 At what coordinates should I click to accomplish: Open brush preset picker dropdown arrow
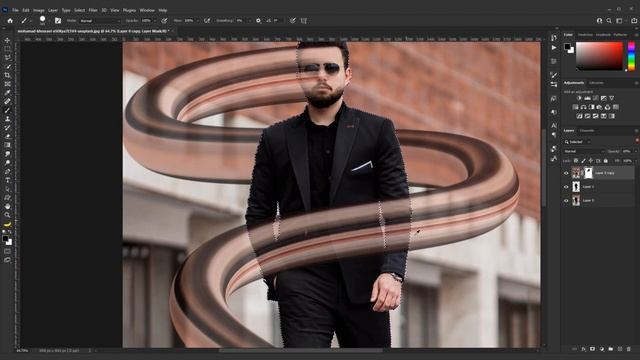49,20
